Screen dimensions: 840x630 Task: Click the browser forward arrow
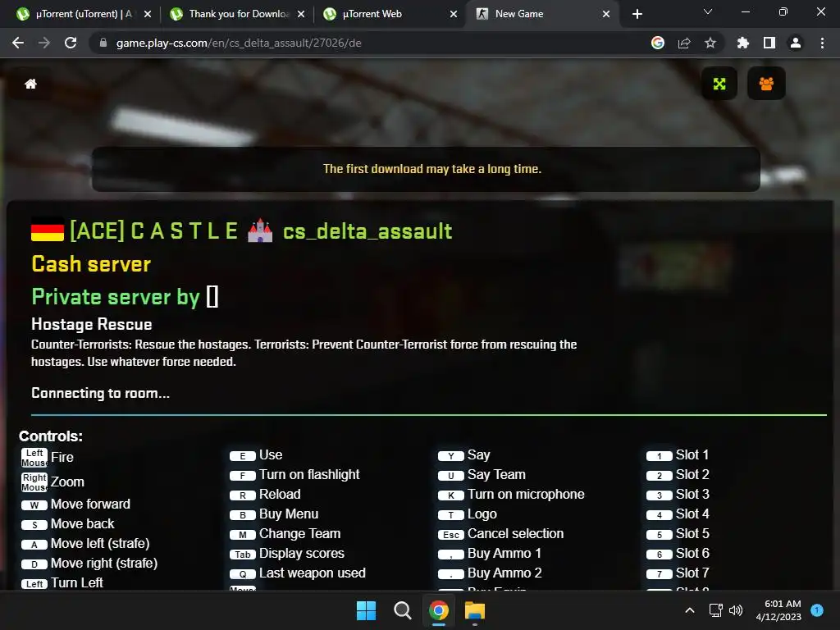point(44,43)
